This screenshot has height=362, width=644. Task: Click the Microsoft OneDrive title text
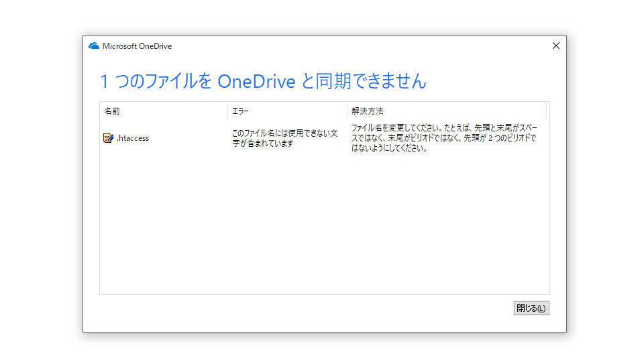[x=137, y=46]
